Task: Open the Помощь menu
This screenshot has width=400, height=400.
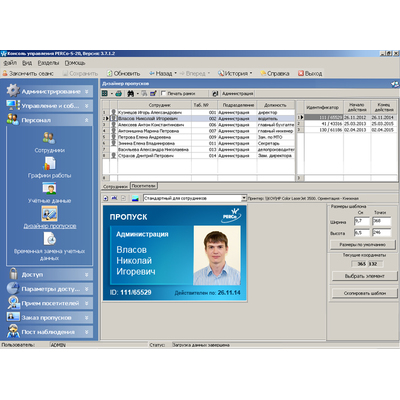Action: [x=75, y=63]
